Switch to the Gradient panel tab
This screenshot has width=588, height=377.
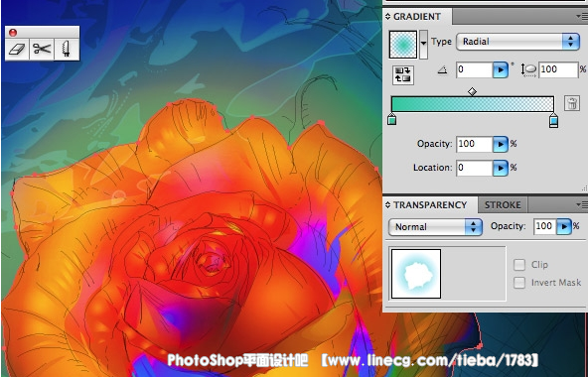417,17
